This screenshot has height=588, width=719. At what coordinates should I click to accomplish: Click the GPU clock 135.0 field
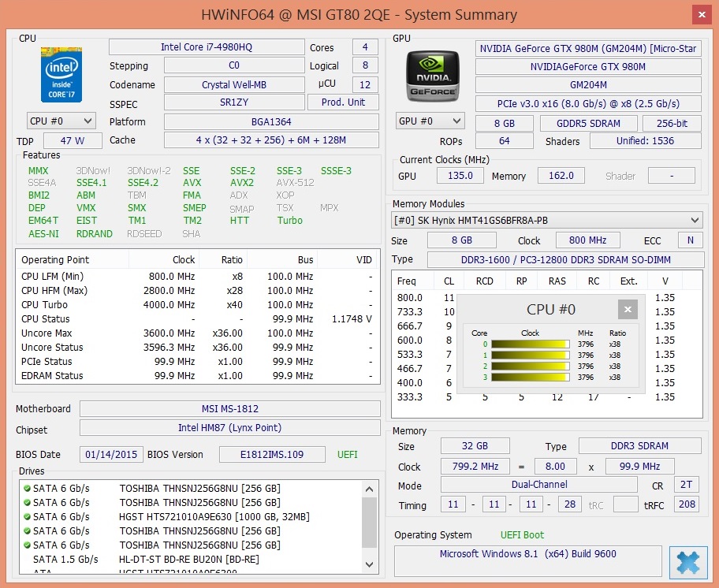click(x=460, y=176)
